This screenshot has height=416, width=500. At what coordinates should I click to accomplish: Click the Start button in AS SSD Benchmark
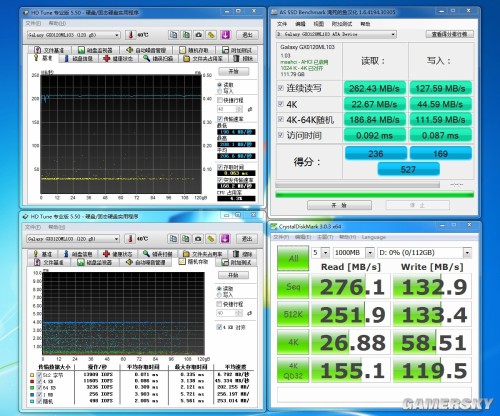pos(339,205)
